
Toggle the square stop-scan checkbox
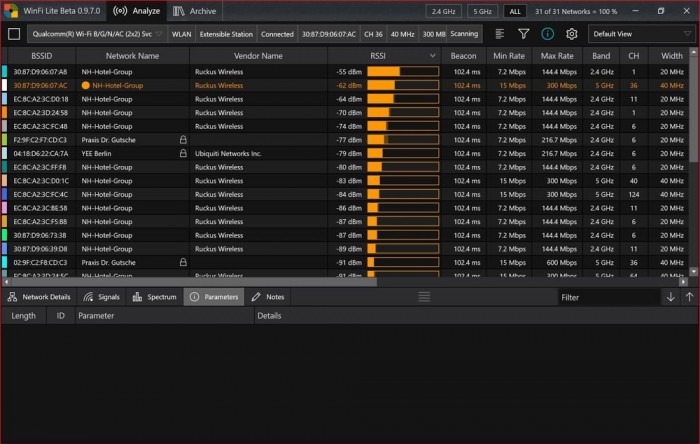[14, 33]
